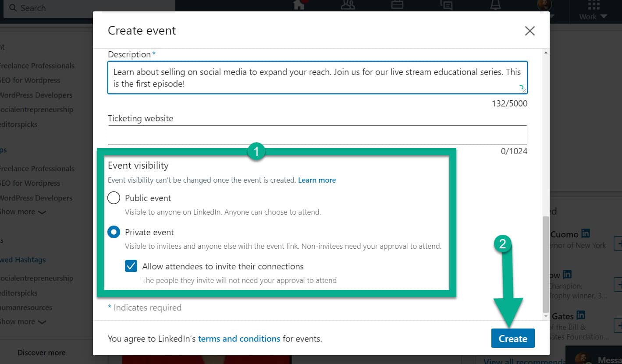This screenshot has width=622, height=364.
Task: Open the Home icon in top navigation
Action: coord(299,5)
